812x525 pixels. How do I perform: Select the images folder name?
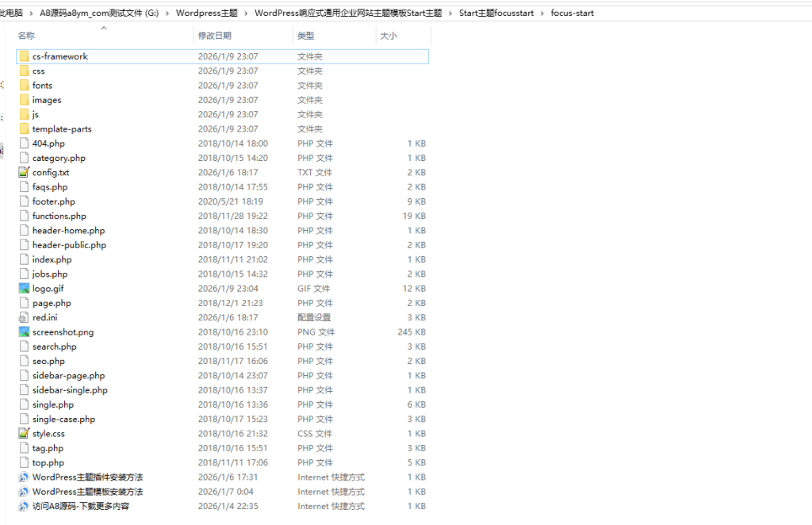click(47, 100)
